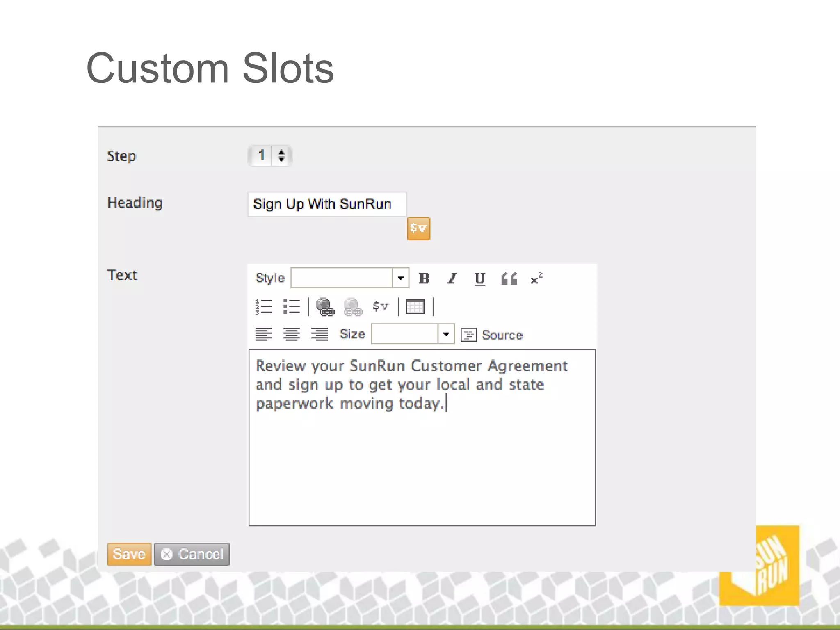Align text left
This screenshot has width=840, height=630.
click(264, 334)
